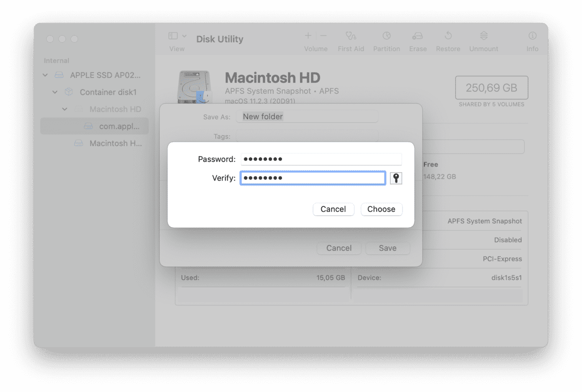Click the Password input field

pos(321,159)
